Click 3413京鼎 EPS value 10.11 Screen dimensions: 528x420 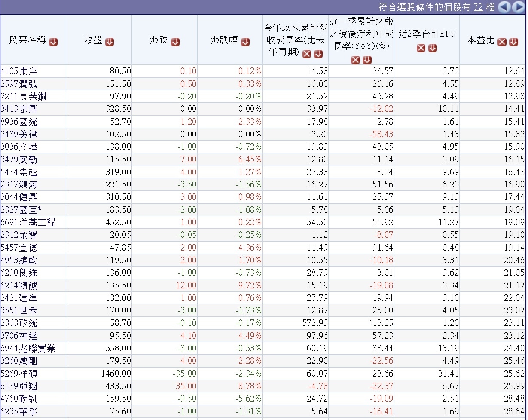pos(449,109)
